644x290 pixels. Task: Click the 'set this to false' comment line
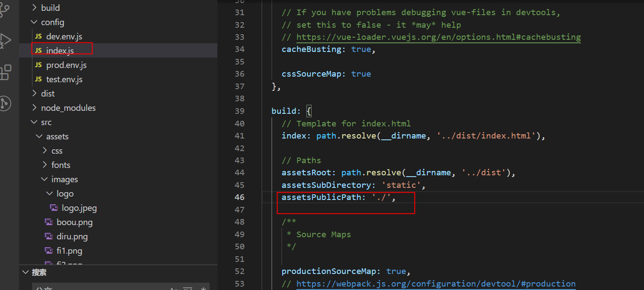coord(371,25)
